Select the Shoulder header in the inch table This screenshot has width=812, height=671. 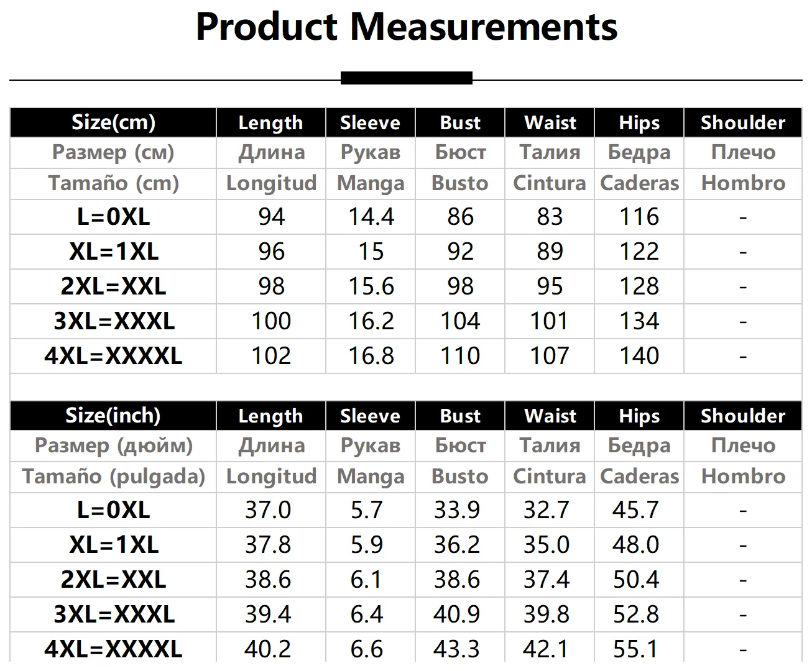pyautogui.click(x=742, y=416)
